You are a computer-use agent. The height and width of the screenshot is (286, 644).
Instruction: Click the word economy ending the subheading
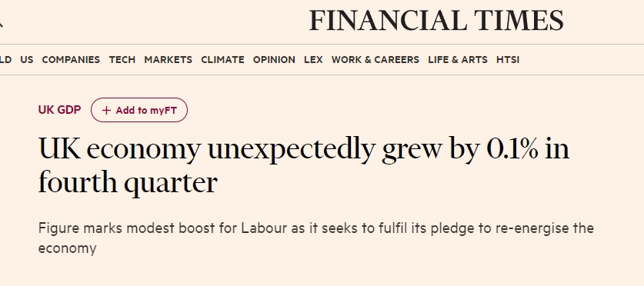click(x=68, y=249)
